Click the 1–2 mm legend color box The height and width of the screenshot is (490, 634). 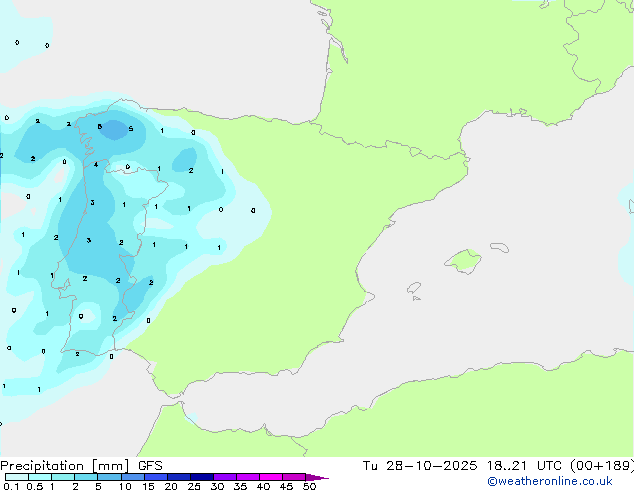pos(63,477)
